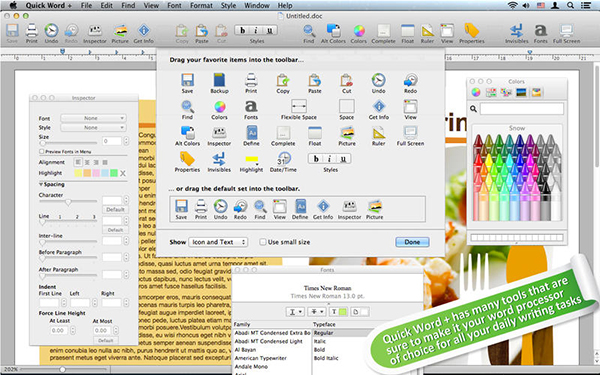Select Italic typeface in Fonts panel
Screen dimensions: 600x375
point(320,341)
